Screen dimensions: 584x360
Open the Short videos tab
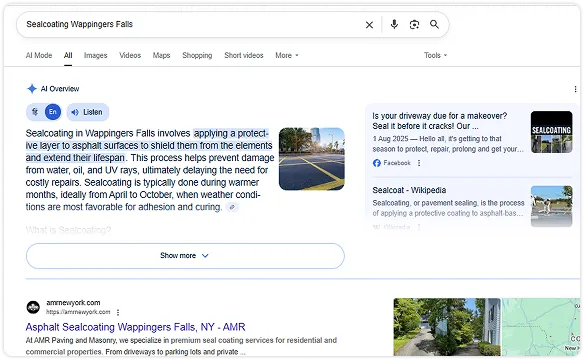(x=244, y=55)
